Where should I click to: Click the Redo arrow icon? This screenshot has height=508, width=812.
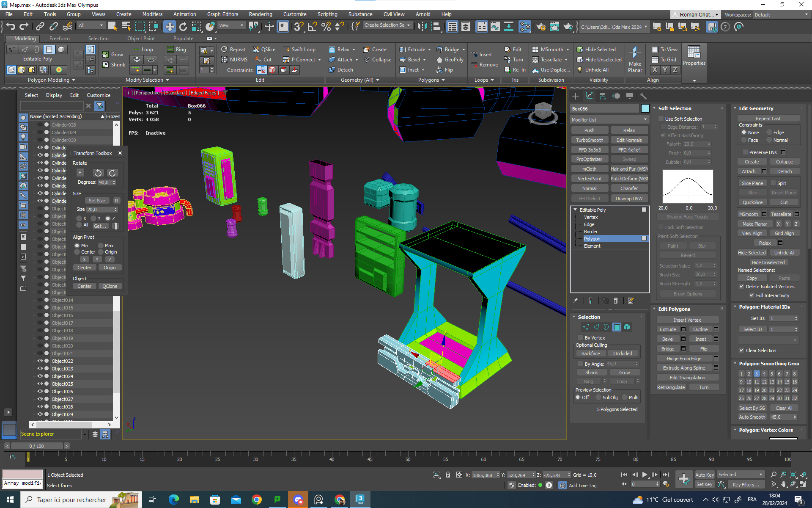point(24,27)
